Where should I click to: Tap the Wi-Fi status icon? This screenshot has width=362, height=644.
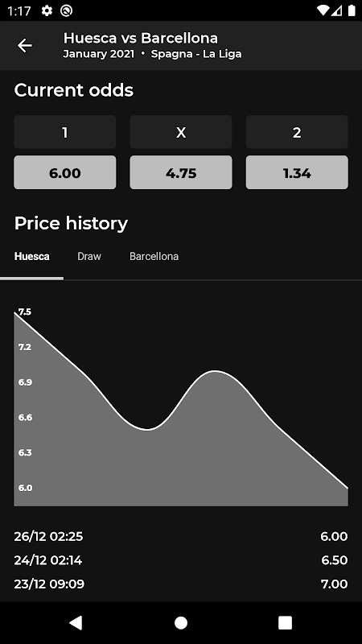click(324, 10)
